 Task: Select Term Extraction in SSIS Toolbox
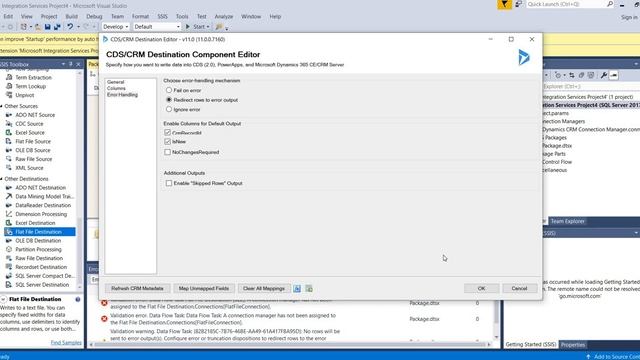point(33,78)
